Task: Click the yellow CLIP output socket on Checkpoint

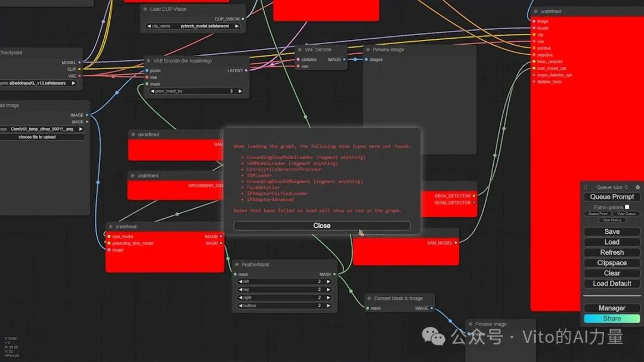Action: click(79, 69)
